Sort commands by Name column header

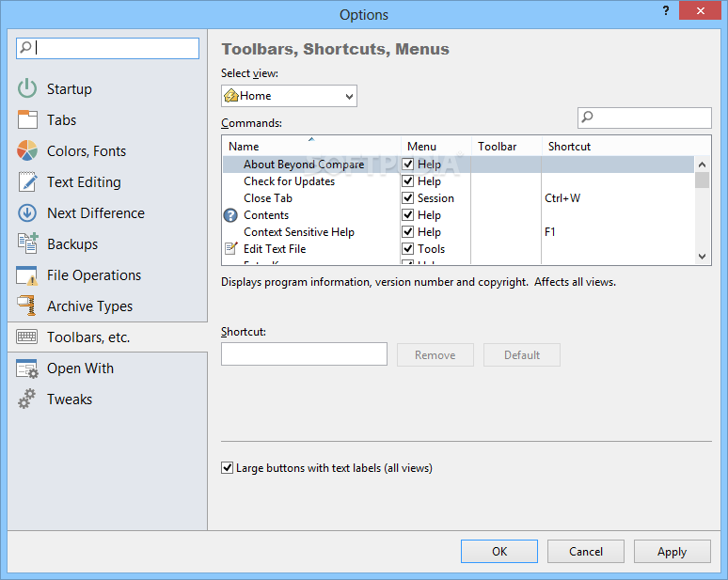pos(311,146)
